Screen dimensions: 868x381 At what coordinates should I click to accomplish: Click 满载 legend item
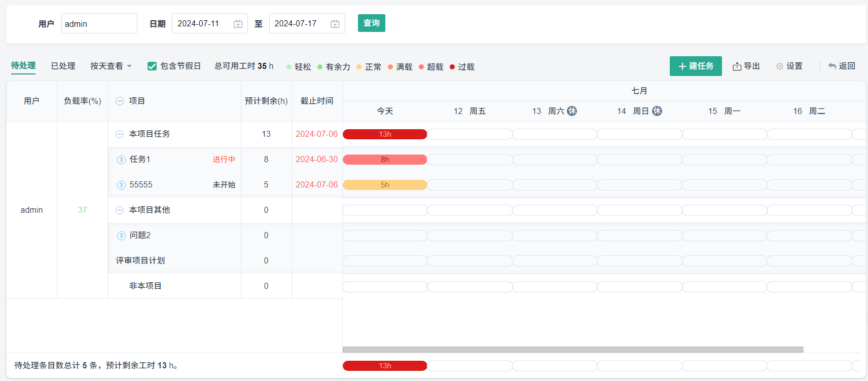pos(400,67)
